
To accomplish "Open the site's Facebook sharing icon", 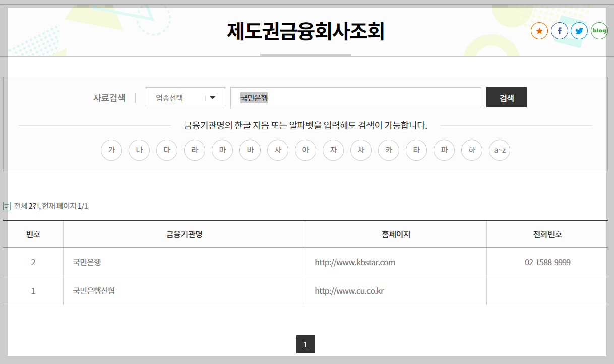I will click(x=559, y=31).
